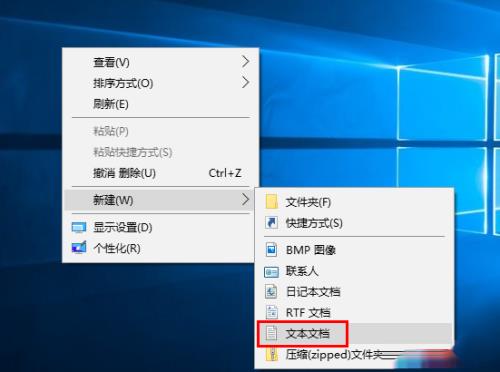Click the zipped folder icon

coord(272,355)
